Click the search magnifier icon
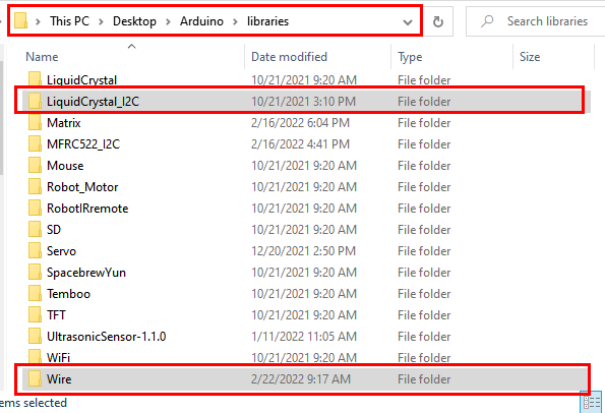 (487, 21)
